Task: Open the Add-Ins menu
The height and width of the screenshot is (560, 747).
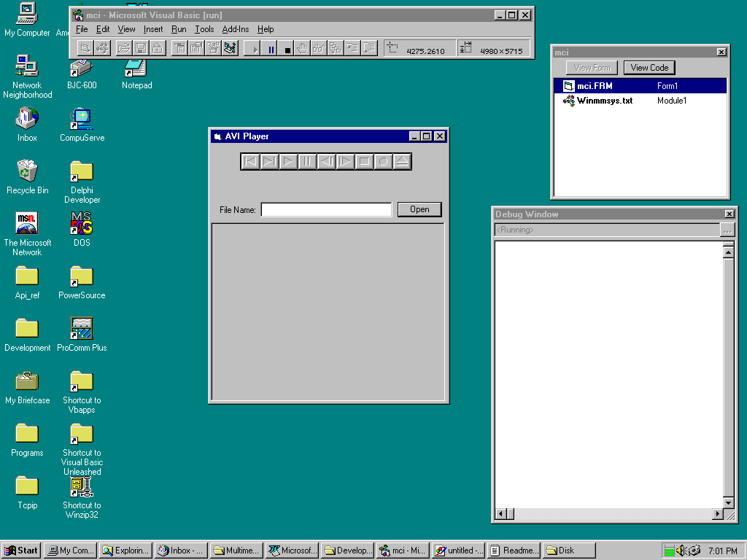Action: click(x=235, y=29)
